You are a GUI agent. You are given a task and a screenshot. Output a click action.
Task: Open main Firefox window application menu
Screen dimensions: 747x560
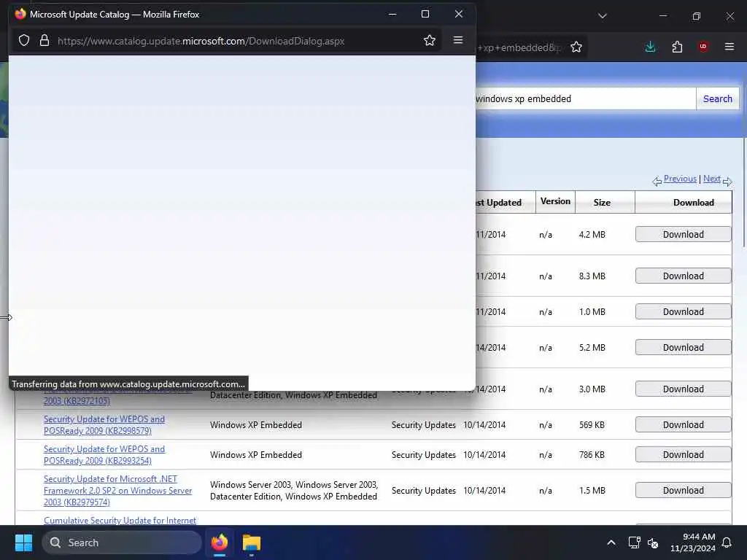tap(729, 47)
